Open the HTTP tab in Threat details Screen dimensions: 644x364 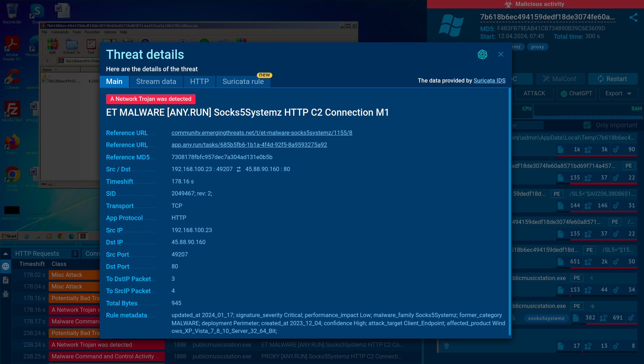pyautogui.click(x=199, y=81)
